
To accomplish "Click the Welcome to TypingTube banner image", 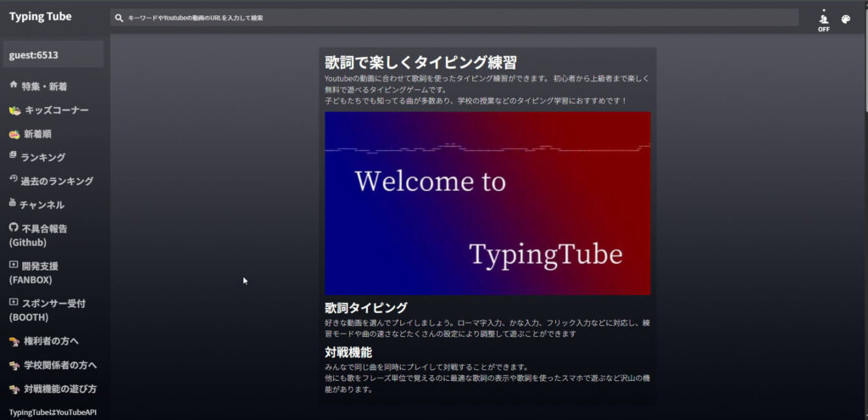I will click(x=487, y=204).
